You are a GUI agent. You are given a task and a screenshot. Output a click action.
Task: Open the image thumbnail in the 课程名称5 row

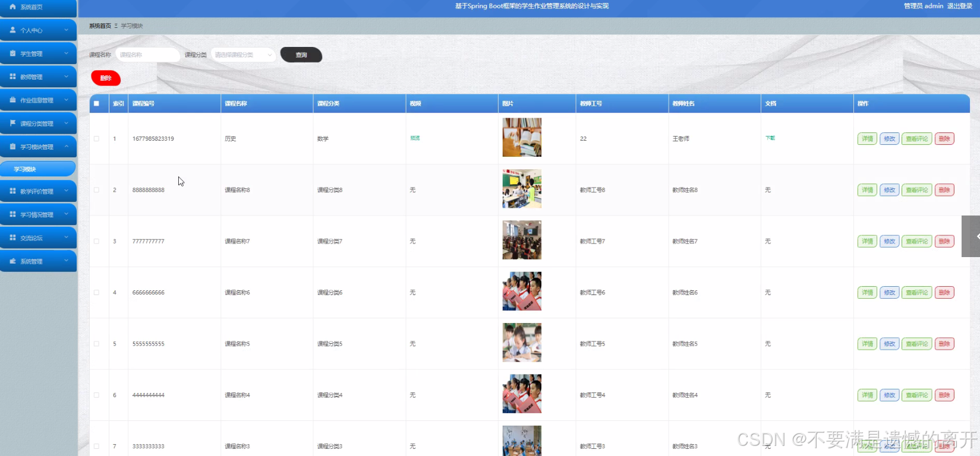tap(522, 343)
